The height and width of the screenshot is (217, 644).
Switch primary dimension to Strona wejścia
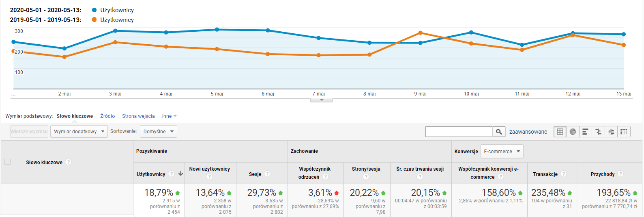pyautogui.click(x=138, y=116)
